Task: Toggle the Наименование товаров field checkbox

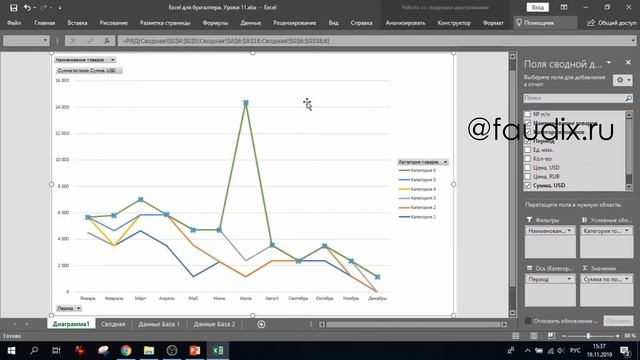Action: [528, 123]
